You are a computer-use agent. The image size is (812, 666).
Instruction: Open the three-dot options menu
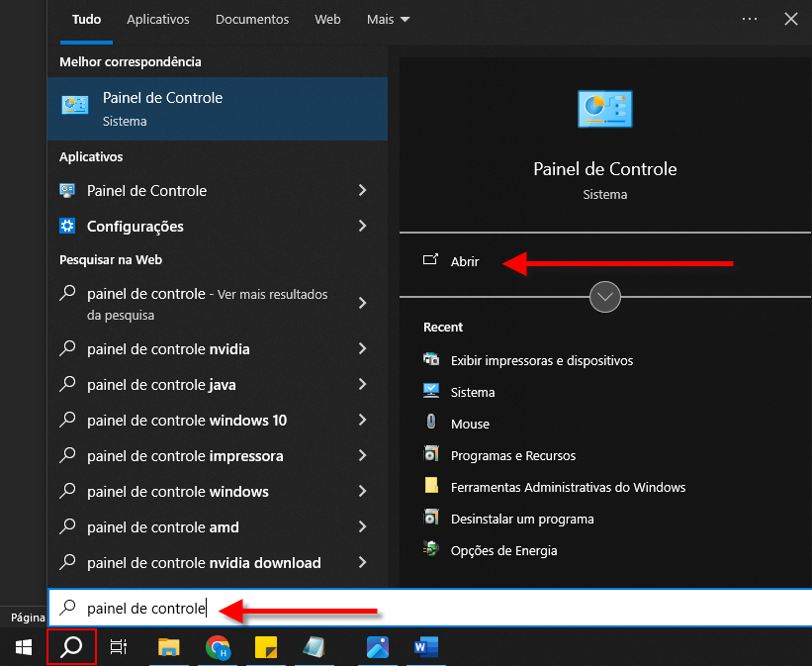tap(750, 19)
